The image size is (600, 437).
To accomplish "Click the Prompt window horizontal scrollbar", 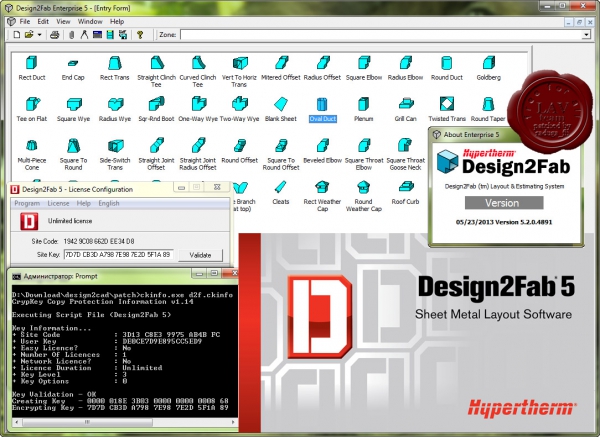I will [x=125, y=422].
